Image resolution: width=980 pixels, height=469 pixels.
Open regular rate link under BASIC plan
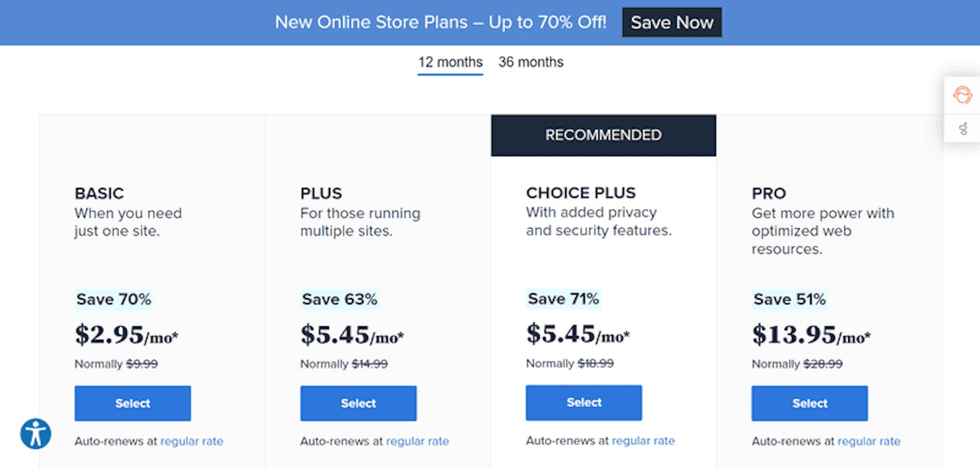[x=192, y=441]
